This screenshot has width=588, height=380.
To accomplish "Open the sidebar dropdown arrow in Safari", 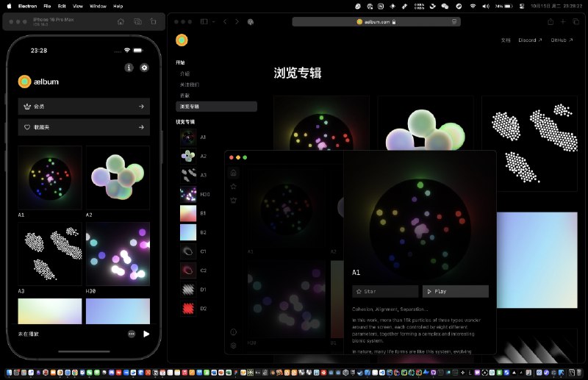I will tap(213, 22).
